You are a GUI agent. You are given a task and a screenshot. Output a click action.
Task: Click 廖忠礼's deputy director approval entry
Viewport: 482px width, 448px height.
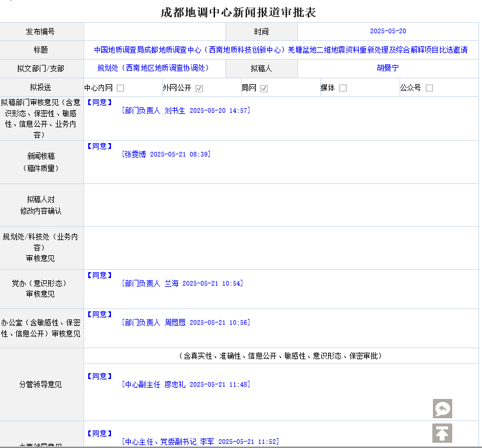186,384
